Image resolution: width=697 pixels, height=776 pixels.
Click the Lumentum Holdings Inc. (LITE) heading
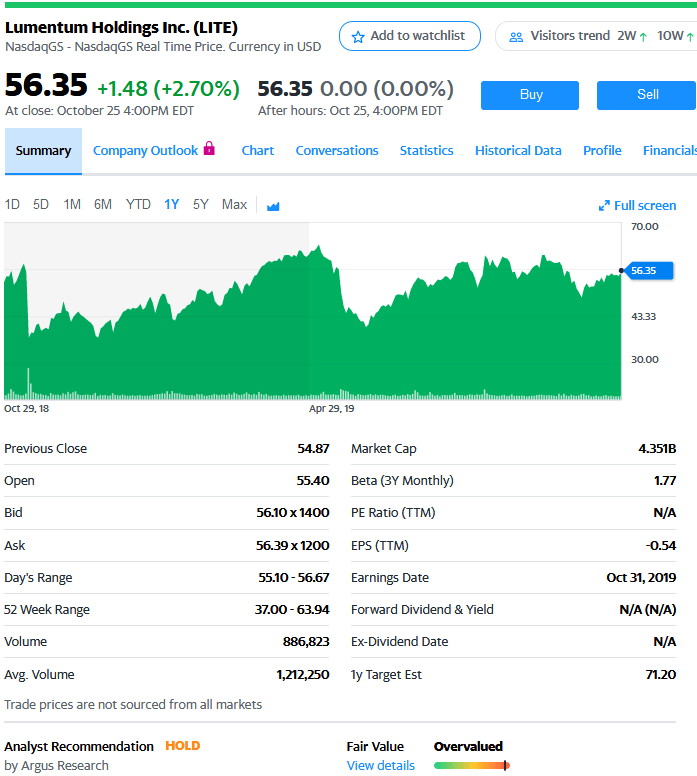[x=121, y=27]
